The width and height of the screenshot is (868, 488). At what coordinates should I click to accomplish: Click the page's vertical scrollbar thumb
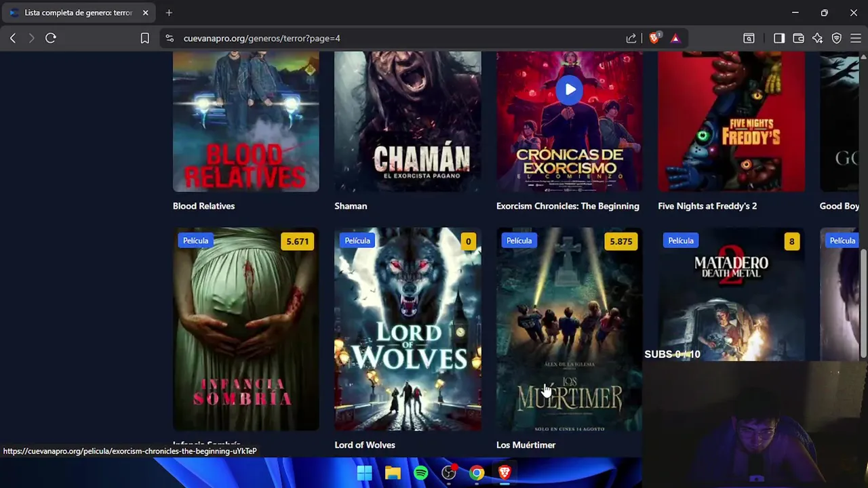(864, 303)
